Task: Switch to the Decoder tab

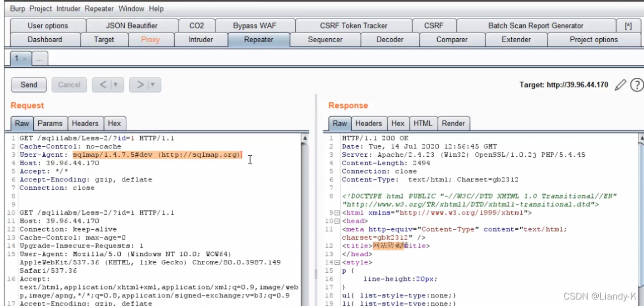Action: tap(390, 40)
